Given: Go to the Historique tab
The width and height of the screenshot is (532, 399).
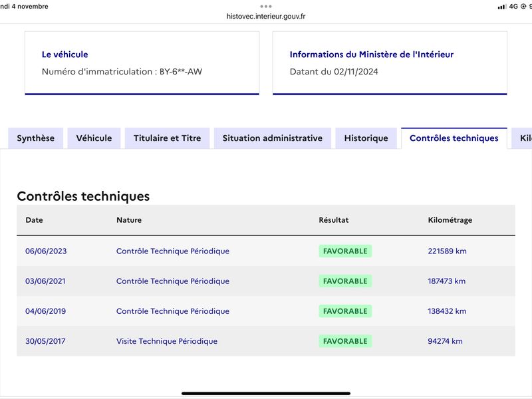Looking at the screenshot, I should [x=366, y=138].
